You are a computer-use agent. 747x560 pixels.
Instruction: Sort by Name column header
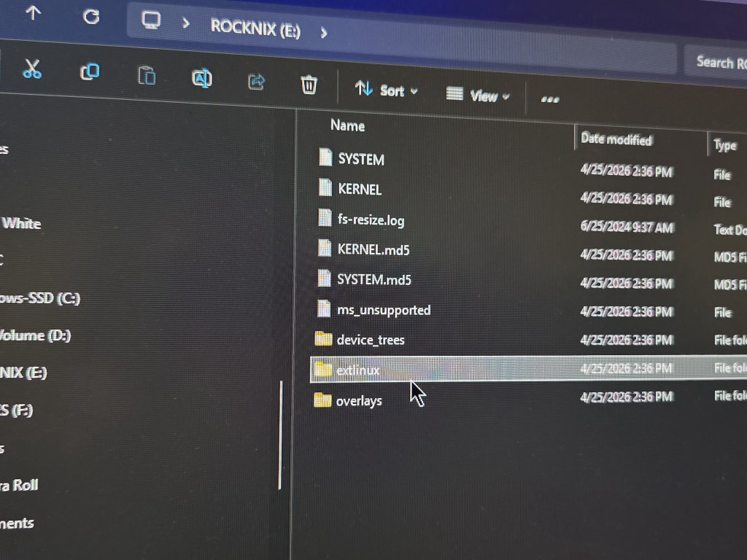347,125
